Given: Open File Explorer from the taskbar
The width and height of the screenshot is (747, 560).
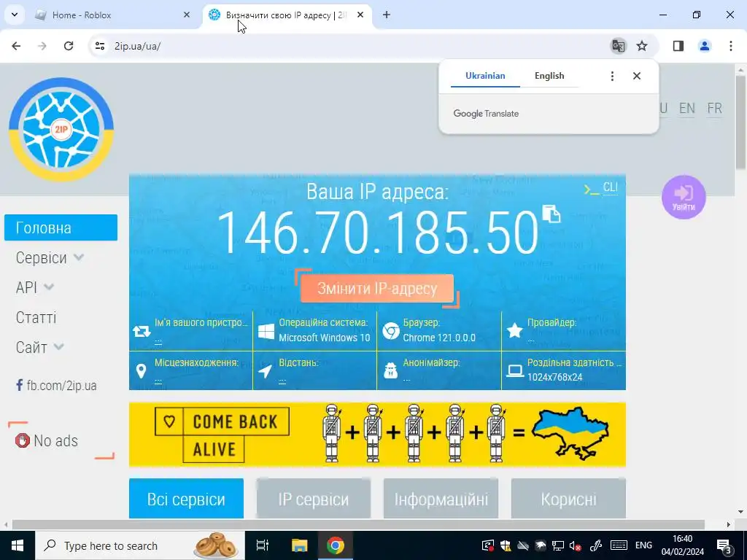Looking at the screenshot, I should click(x=299, y=545).
